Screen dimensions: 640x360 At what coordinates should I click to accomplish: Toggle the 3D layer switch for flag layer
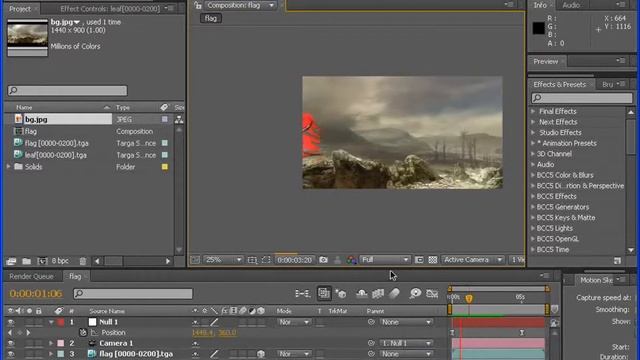(x=261, y=354)
